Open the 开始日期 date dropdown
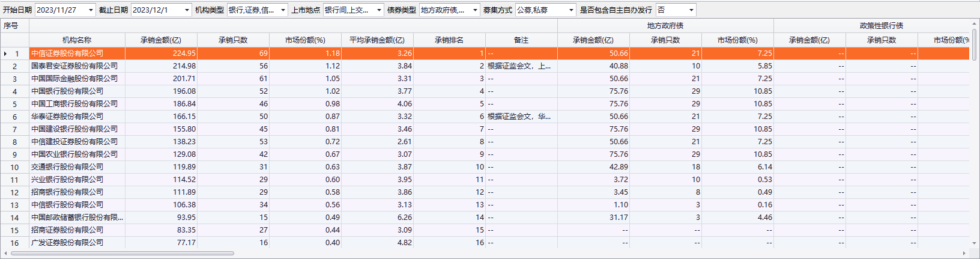 pos(91,10)
